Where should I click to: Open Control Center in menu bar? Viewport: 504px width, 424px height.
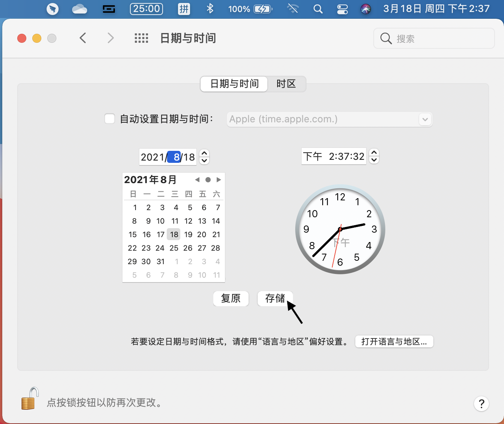(x=342, y=9)
